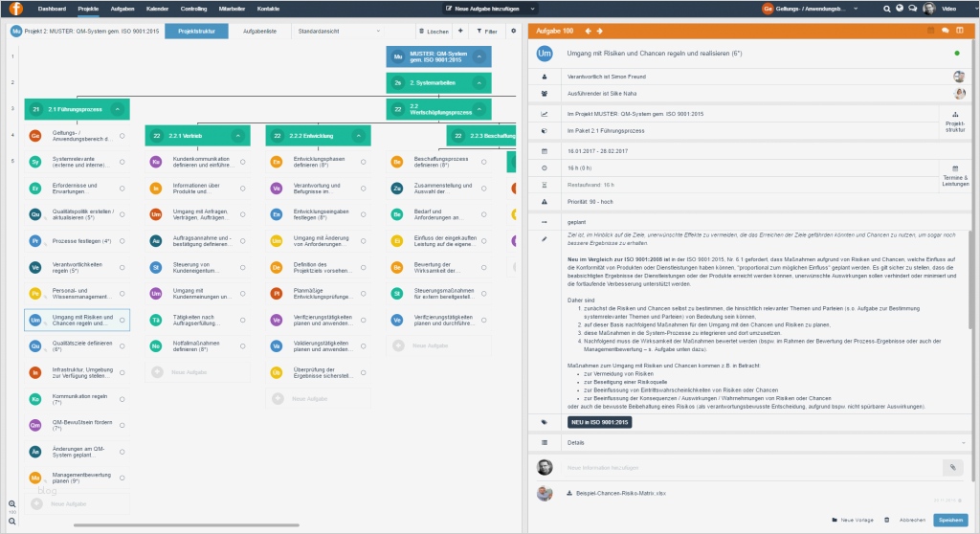Toggle status circle of Notfallmaßnahmen definieren task
Screen dimensions: 980x534
242,345
